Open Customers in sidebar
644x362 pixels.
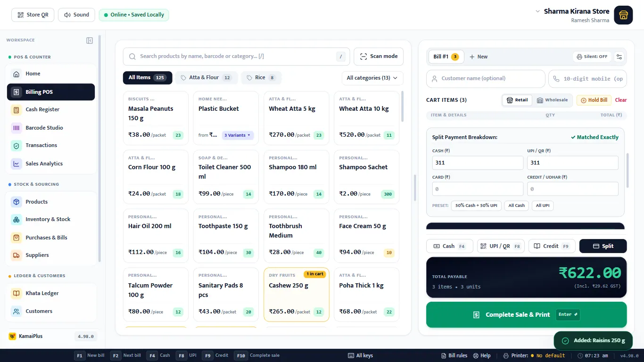[x=51, y=311]
